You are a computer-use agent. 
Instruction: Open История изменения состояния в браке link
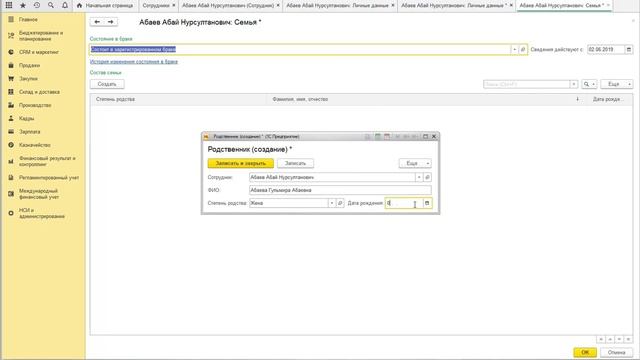[x=133, y=62]
